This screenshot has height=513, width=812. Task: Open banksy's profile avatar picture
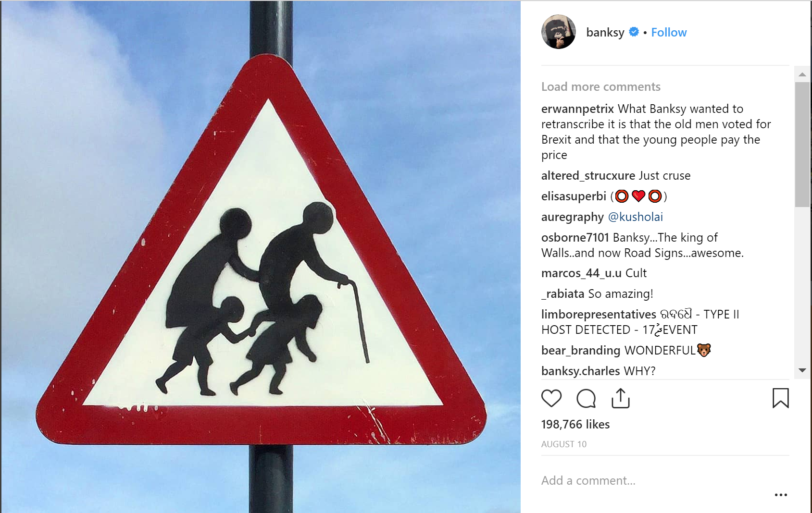(559, 32)
